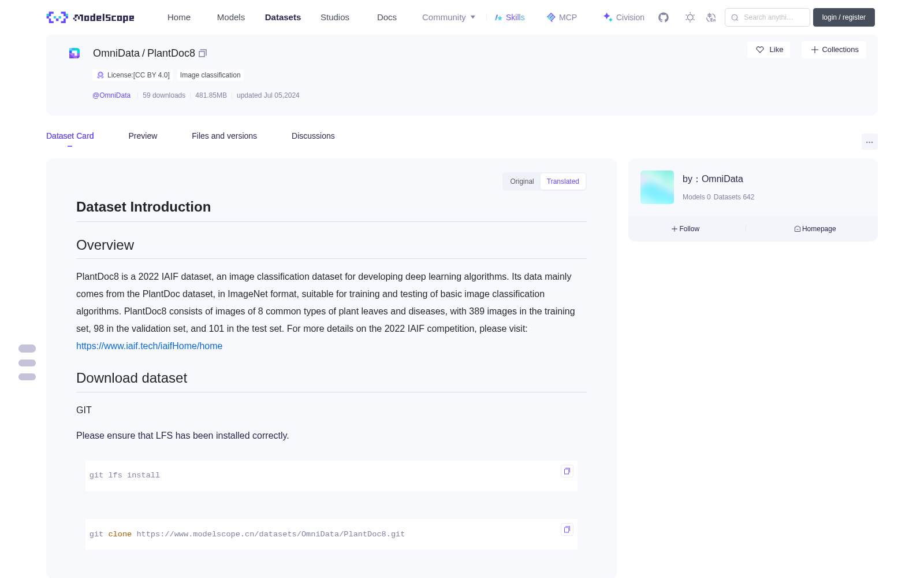Open the floating side outline widget

pyautogui.click(x=27, y=363)
